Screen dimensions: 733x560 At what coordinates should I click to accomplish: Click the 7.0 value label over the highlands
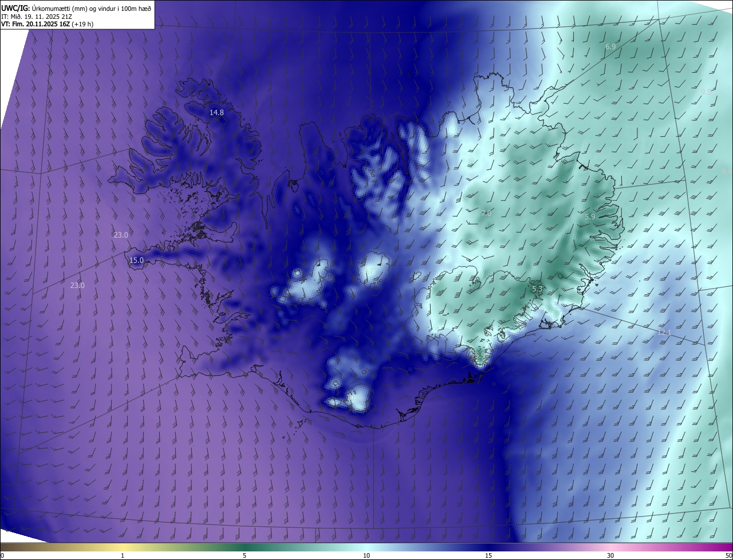[486, 214]
